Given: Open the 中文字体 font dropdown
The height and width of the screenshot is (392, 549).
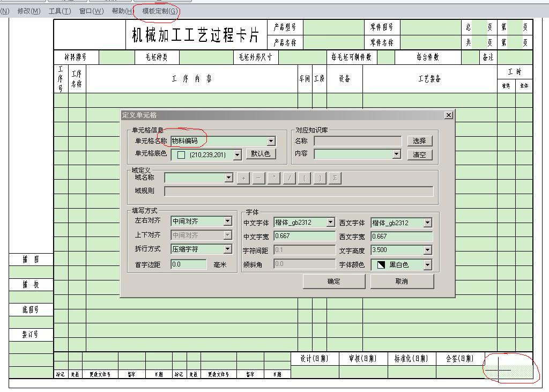Looking at the screenshot, I should (331, 222).
